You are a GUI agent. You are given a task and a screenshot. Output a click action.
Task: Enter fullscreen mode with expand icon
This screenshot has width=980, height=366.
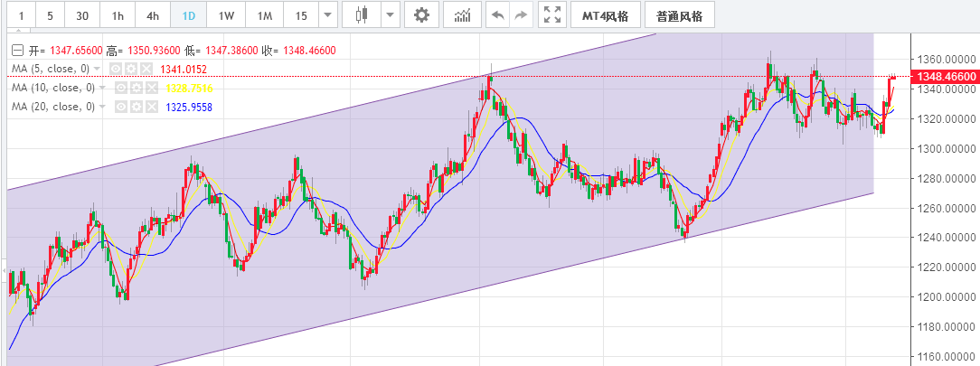pos(551,15)
